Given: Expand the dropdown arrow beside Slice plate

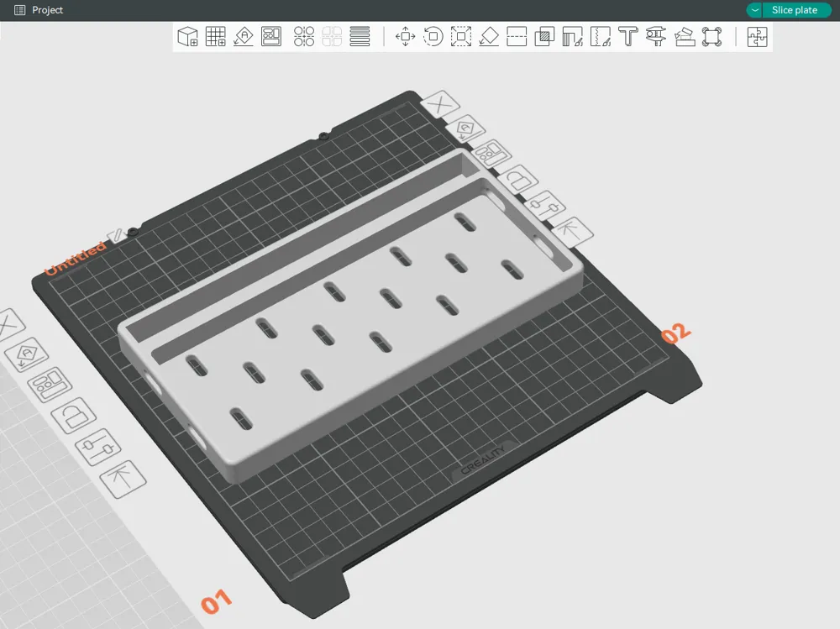Looking at the screenshot, I should coord(754,10).
